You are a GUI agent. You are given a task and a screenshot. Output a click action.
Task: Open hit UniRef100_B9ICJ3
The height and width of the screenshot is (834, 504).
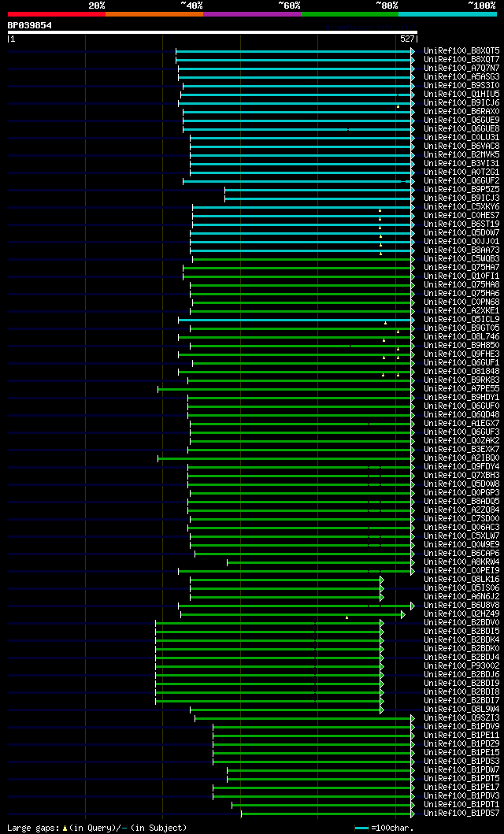[x=461, y=198]
